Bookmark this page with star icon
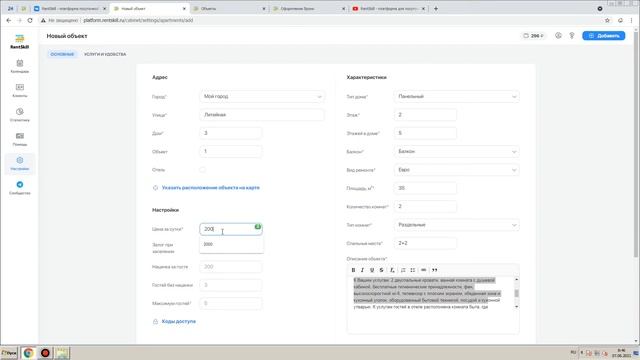640x360 pixels. click(x=607, y=20)
